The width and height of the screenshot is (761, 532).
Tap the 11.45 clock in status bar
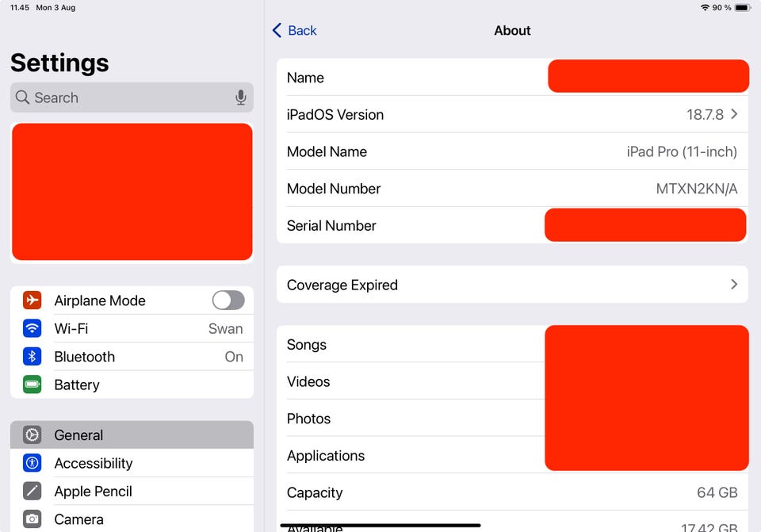point(19,8)
